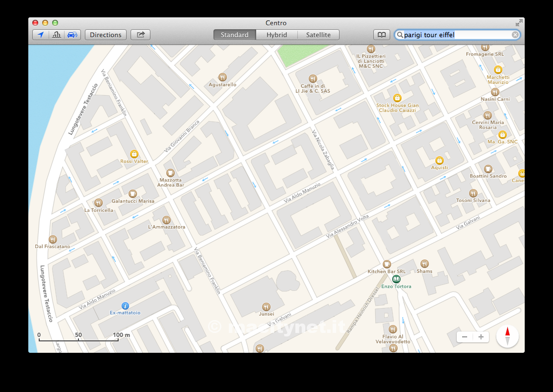Toggle the traffic car icon
This screenshot has height=392, width=553.
coord(72,35)
